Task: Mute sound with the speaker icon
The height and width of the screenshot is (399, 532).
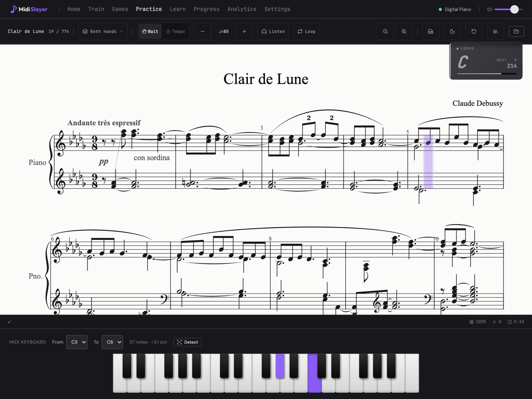Action: pos(490,9)
